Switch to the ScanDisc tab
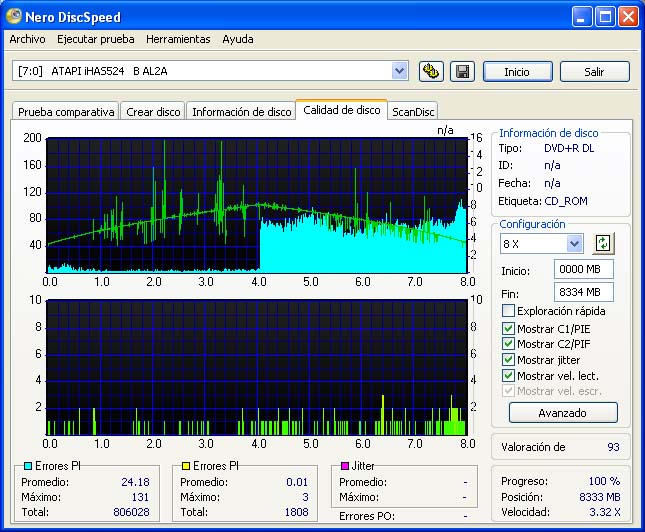 point(413,112)
